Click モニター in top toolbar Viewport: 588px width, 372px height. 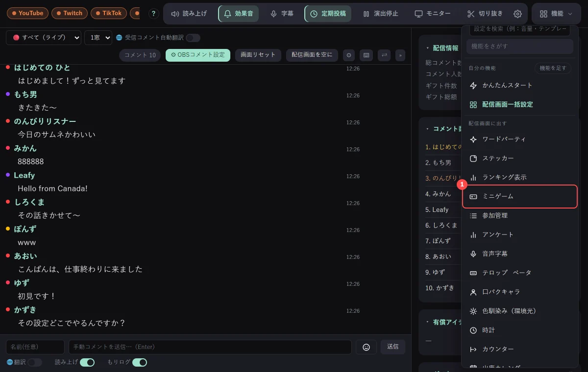[433, 14]
